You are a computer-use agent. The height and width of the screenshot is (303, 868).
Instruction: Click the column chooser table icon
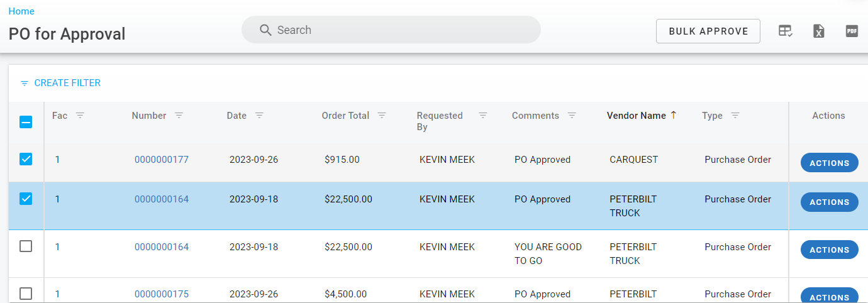785,31
